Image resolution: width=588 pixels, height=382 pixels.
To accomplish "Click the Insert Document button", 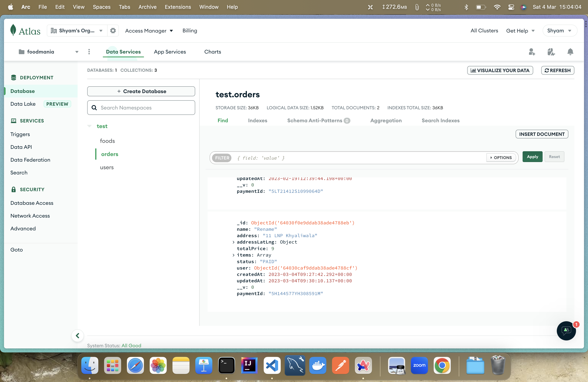I will point(542,134).
